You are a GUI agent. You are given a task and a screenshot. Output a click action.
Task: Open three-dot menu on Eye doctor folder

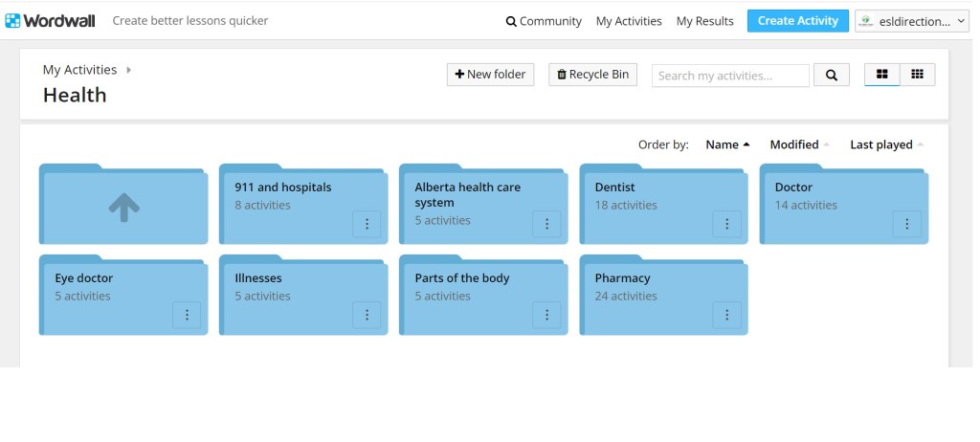(x=187, y=315)
